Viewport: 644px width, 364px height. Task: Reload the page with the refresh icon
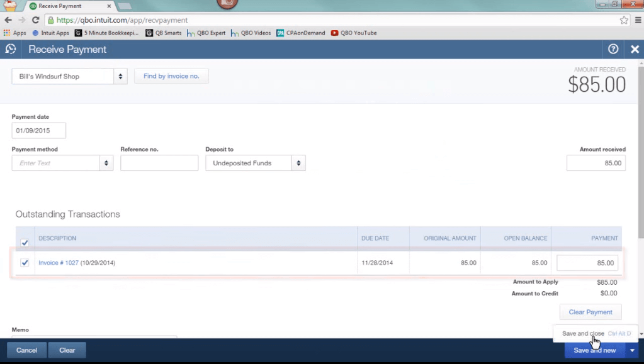36,19
